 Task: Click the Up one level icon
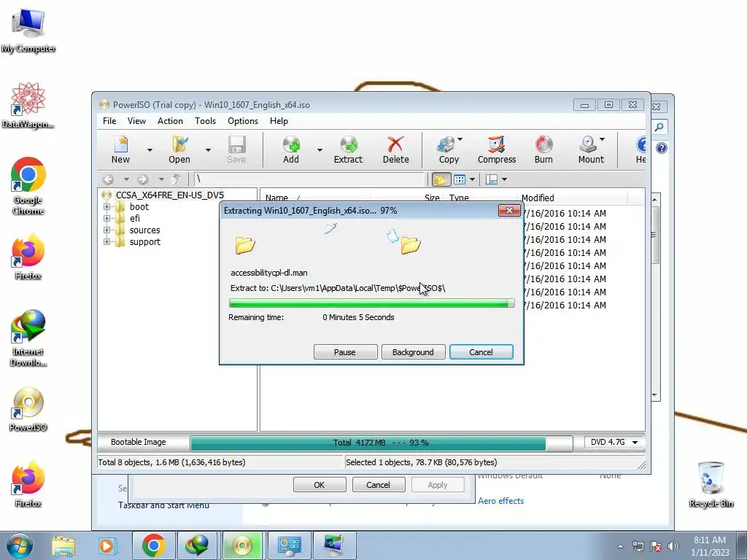pos(176,179)
